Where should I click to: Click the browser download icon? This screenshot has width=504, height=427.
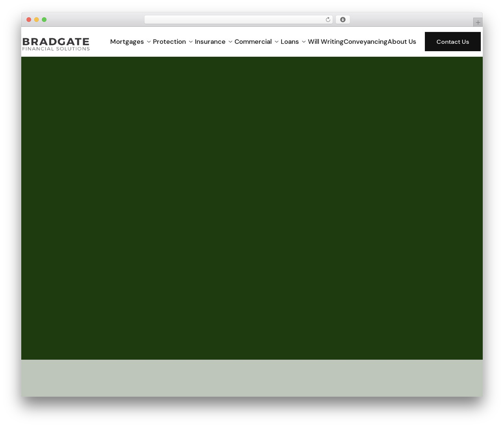343,20
